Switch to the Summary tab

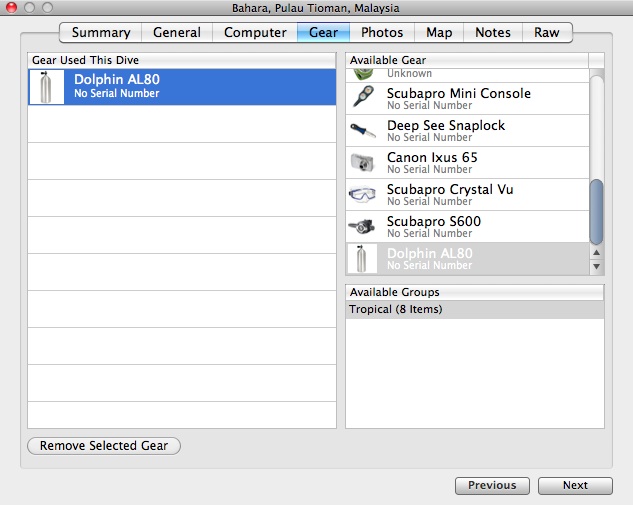[101, 33]
